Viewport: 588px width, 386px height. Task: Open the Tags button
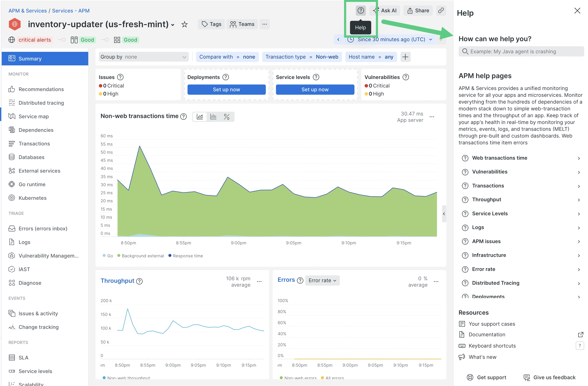(211, 24)
